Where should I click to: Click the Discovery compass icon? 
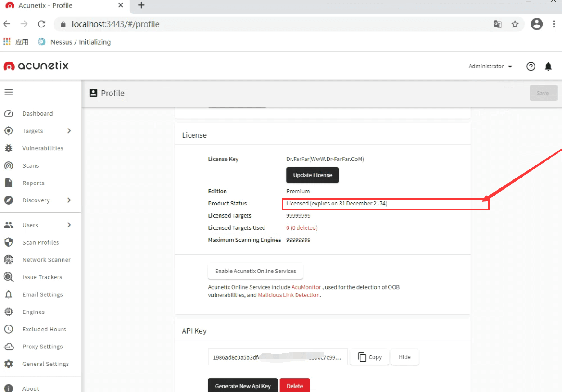point(9,200)
